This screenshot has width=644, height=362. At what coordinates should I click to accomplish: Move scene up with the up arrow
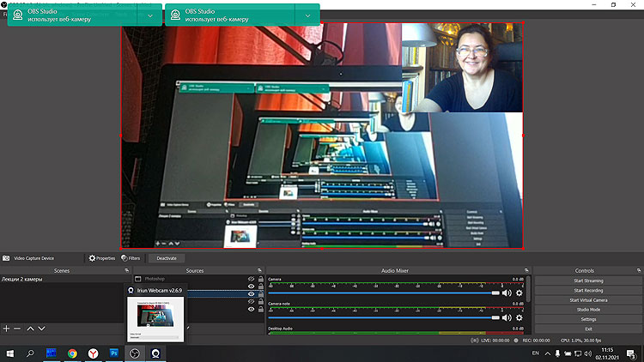[30, 329]
